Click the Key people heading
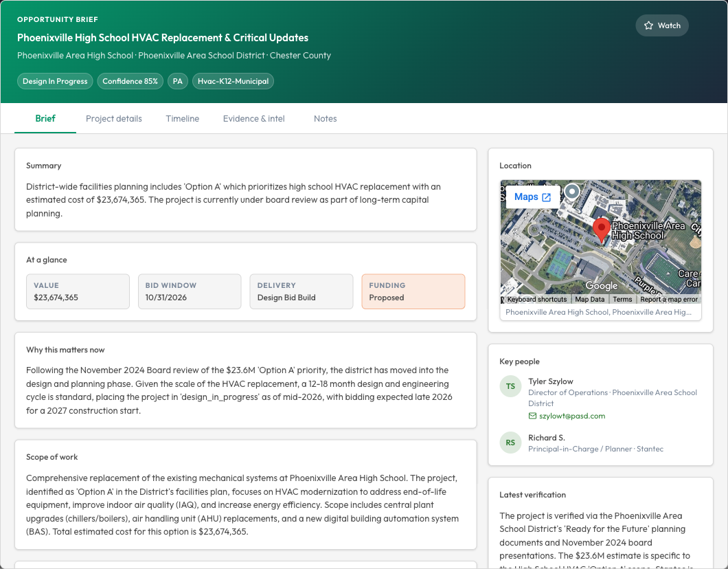 pyautogui.click(x=519, y=362)
